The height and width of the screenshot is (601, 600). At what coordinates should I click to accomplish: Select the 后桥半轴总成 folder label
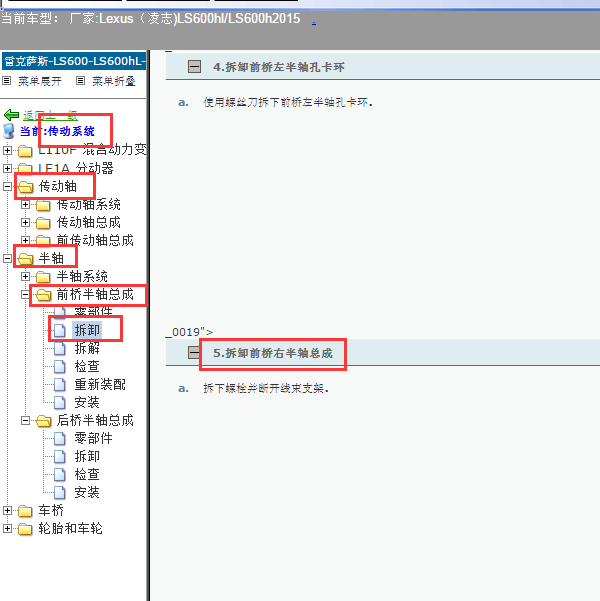(x=95, y=420)
